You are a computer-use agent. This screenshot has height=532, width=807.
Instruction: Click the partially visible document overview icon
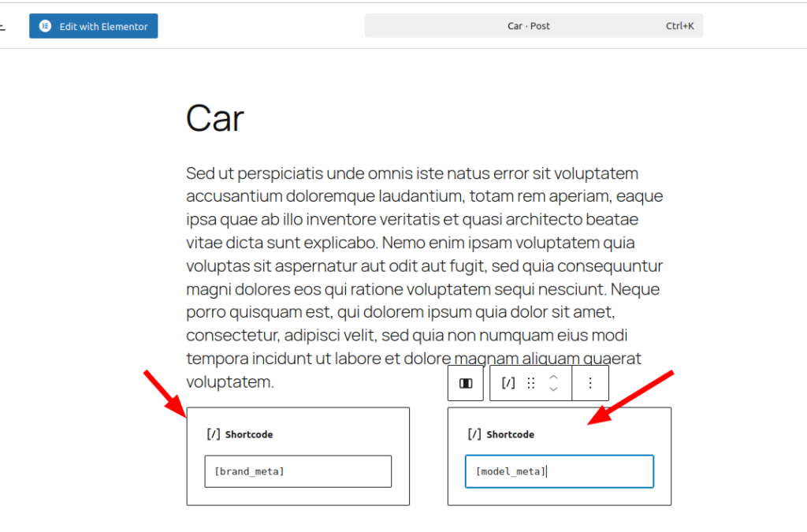3,26
